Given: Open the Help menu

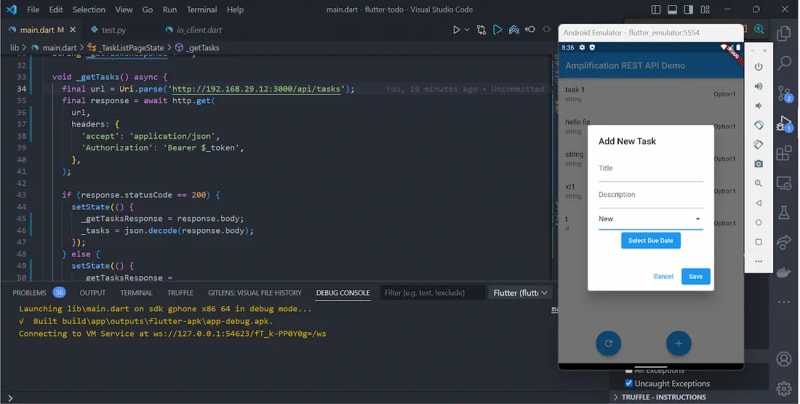Looking at the screenshot, I should (235, 9).
